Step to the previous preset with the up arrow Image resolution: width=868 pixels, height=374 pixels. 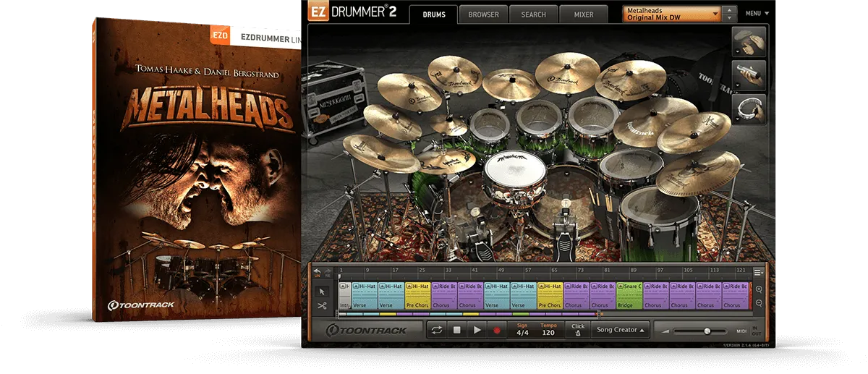(x=730, y=10)
